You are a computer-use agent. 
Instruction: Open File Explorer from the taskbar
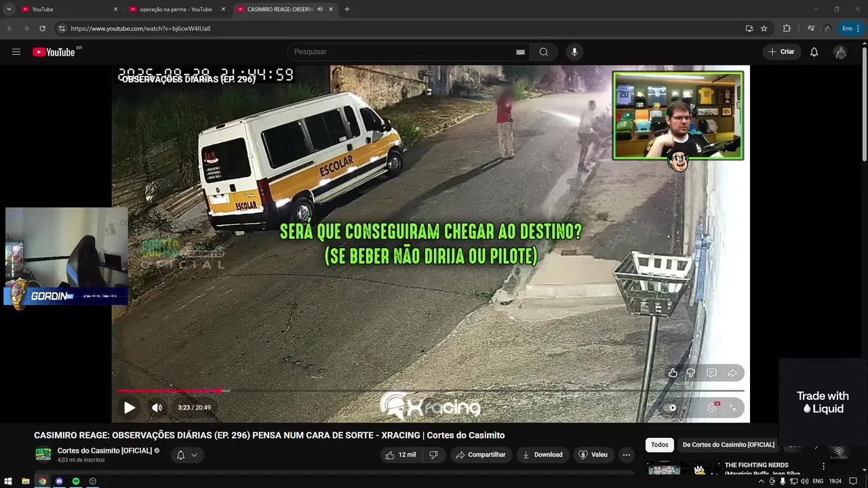[25, 481]
